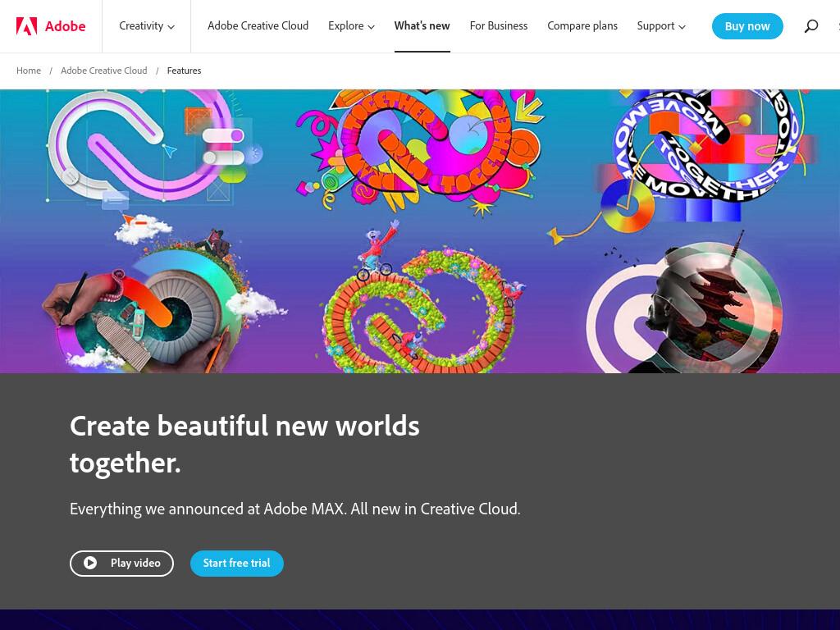
Task: Open Adobe Creative Cloud breadcrumb link
Action: 104,71
